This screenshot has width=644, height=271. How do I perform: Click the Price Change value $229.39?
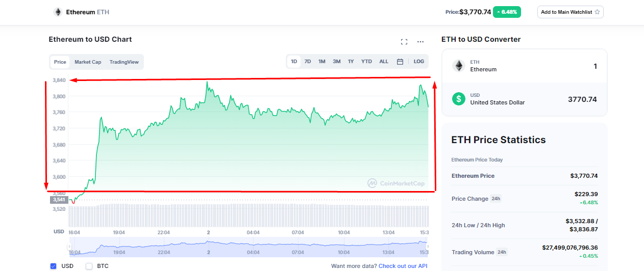[586, 194]
